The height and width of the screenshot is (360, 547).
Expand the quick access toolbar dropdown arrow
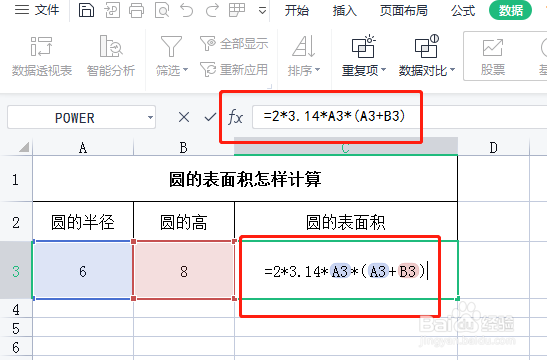262,11
